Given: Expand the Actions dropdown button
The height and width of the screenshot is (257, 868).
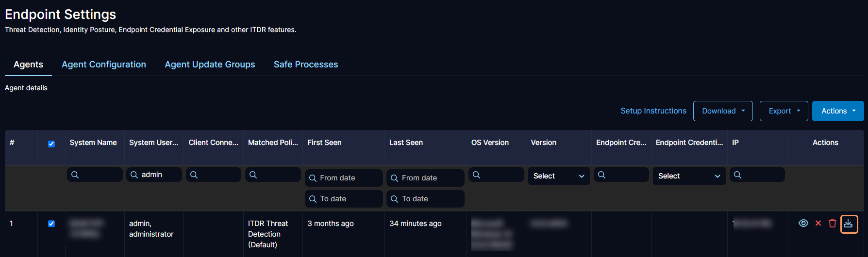Looking at the screenshot, I should (837, 111).
